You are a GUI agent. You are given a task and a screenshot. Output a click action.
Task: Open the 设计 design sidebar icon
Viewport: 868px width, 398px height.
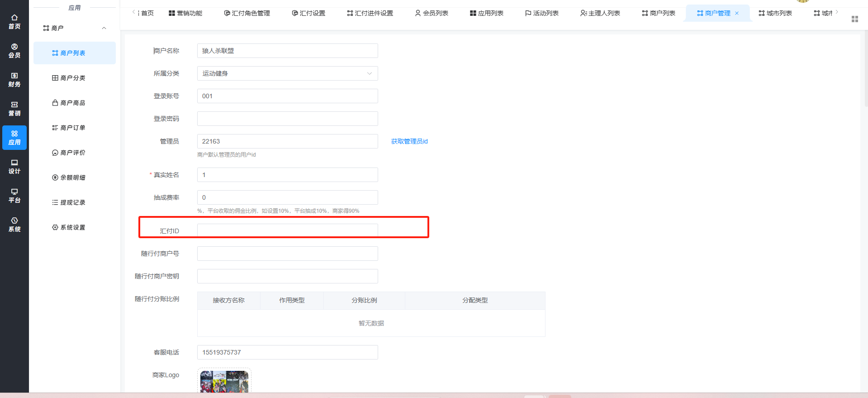pos(14,167)
